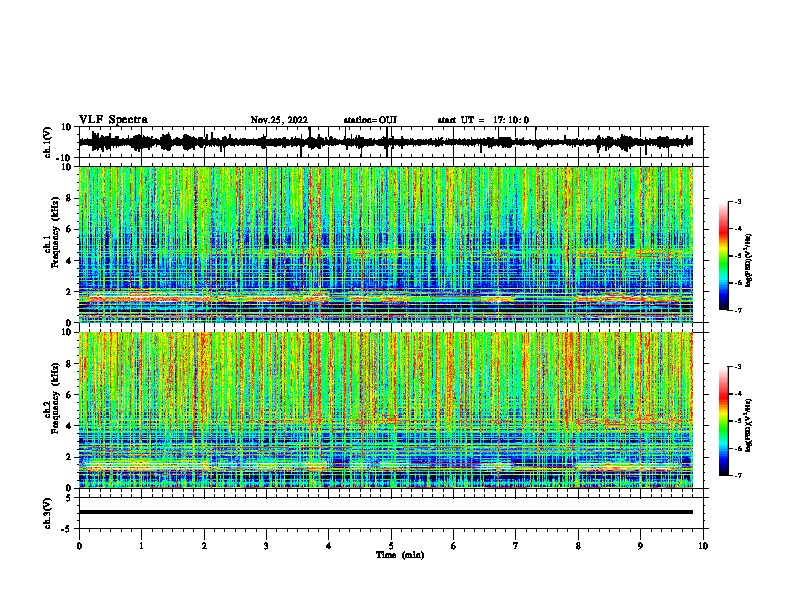
Task: Click the ch.2 spectrogram color scale bar
Action: pos(724,421)
